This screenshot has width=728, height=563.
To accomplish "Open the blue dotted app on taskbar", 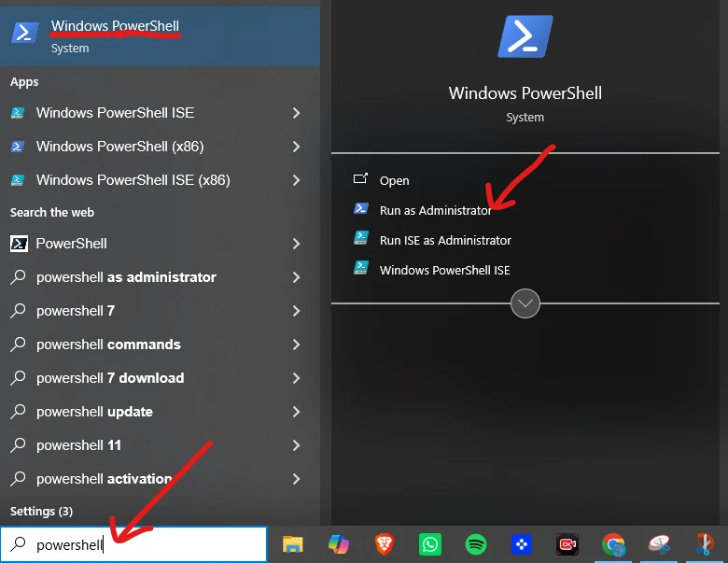I will (x=522, y=544).
